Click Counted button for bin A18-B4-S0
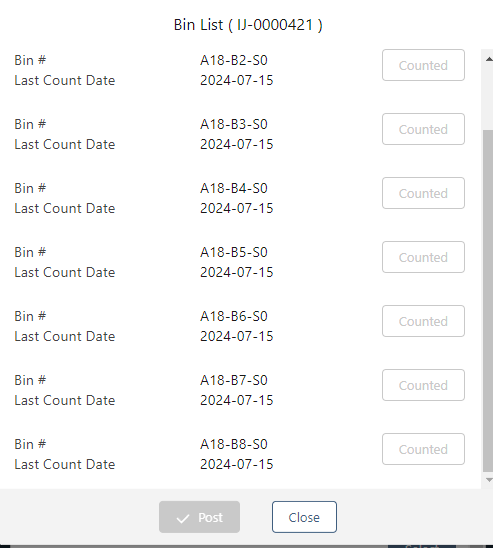Image resolution: width=493 pixels, height=548 pixels. 423,193
